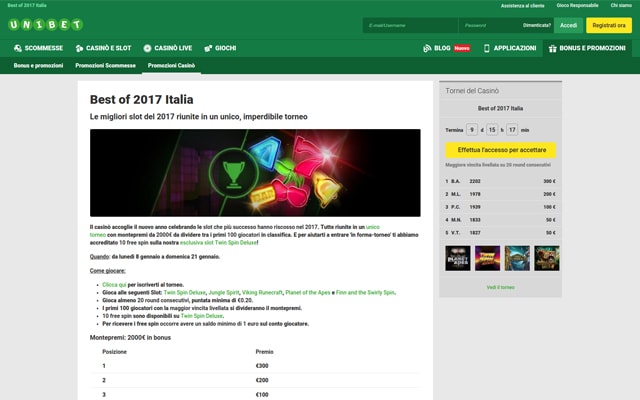Click the 'Best of 2017 Italia' page heading
The height and width of the screenshot is (400, 640).
click(x=142, y=100)
